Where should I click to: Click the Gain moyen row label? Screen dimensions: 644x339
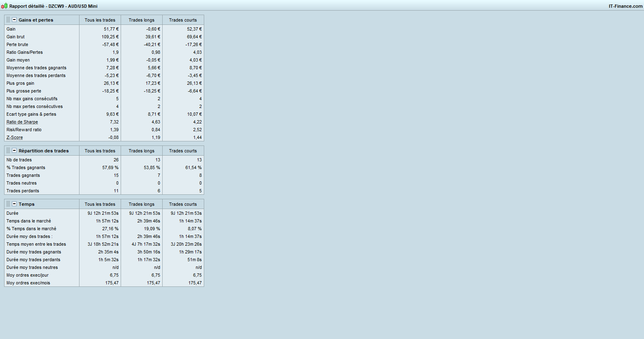coord(18,60)
